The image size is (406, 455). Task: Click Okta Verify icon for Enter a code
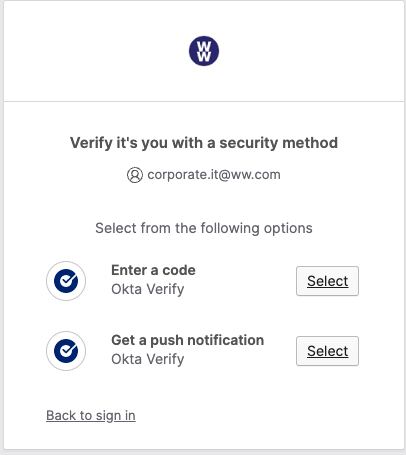66,281
